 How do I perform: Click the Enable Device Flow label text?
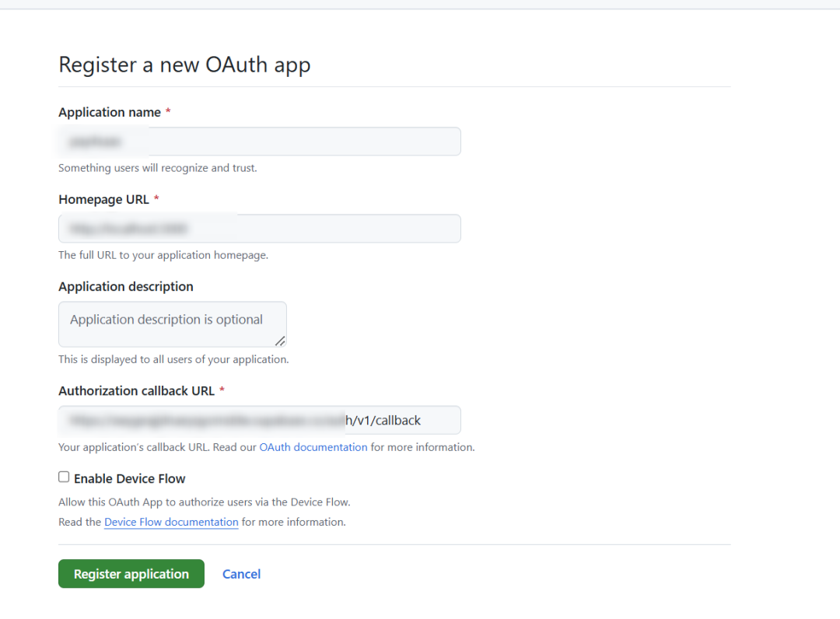pyautogui.click(x=129, y=478)
